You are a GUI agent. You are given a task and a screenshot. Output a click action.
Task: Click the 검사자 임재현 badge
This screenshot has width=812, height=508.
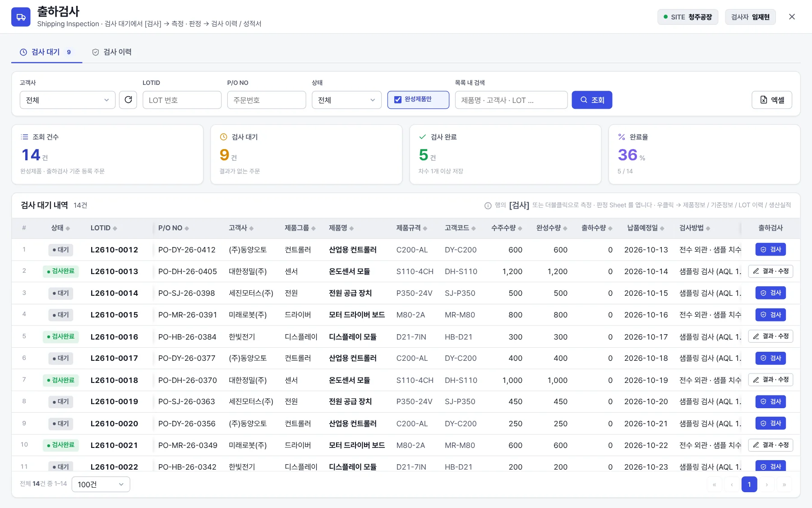[750, 17]
